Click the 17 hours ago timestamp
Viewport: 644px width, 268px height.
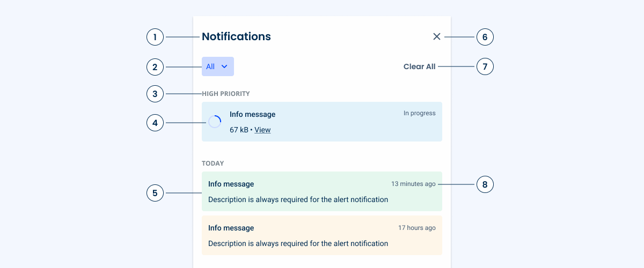pyautogui.click(x=416, y=228)
